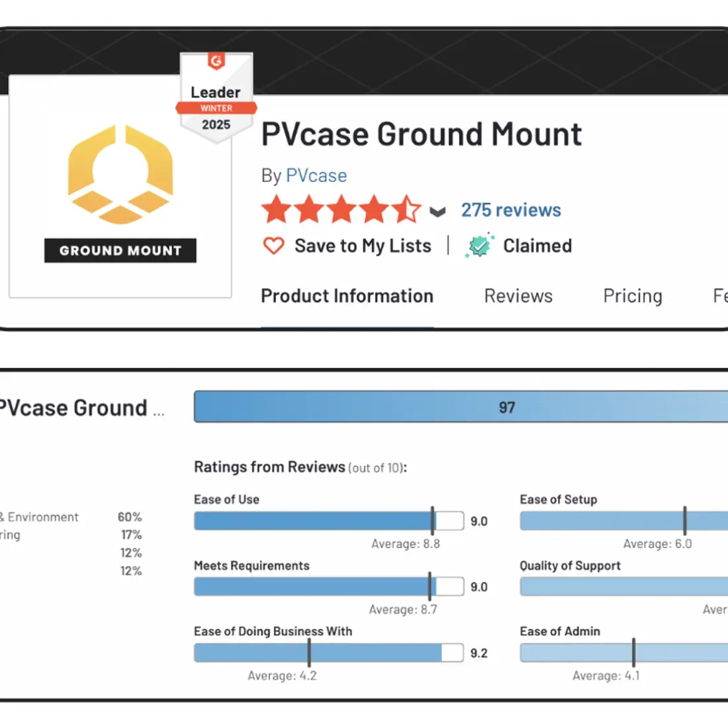Click Ease of Doing Business With bar
This screenshot has width=728, height=728.
point(329,653)
